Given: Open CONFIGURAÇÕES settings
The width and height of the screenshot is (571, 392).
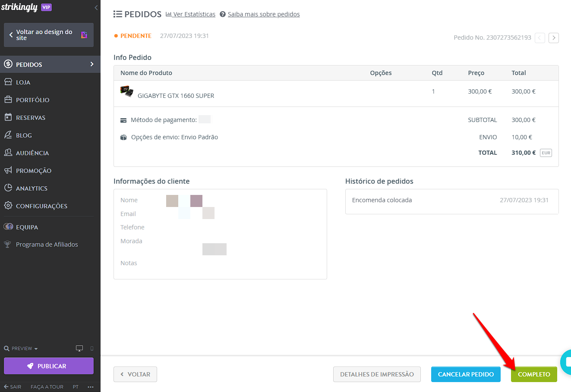Looking at the screenshot, I should pyautogui.click(x=50, y=206).
